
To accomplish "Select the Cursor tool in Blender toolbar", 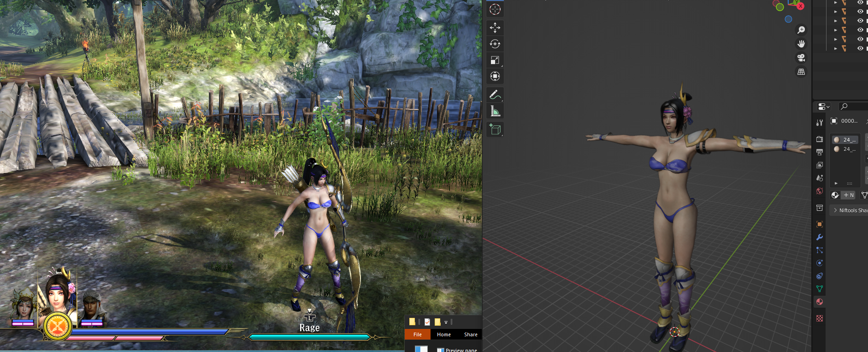I will click(x=495, y=9).
